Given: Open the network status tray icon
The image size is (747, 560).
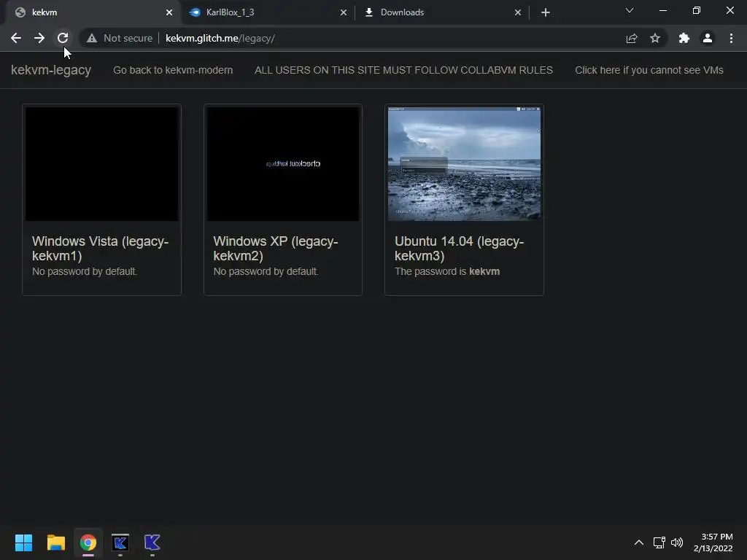Looking at the screenshot, I should pyautogui.click(x=659, y=542).
